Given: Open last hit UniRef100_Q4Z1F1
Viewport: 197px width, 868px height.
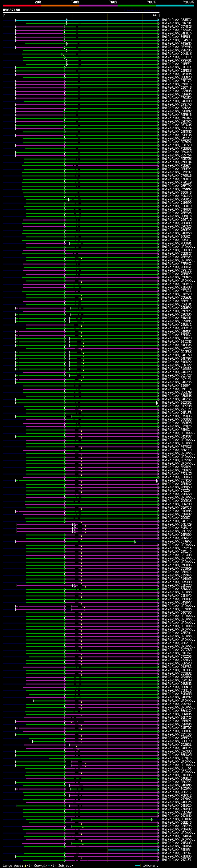Looking at the screenshot, I should click(x=177, y=860).
